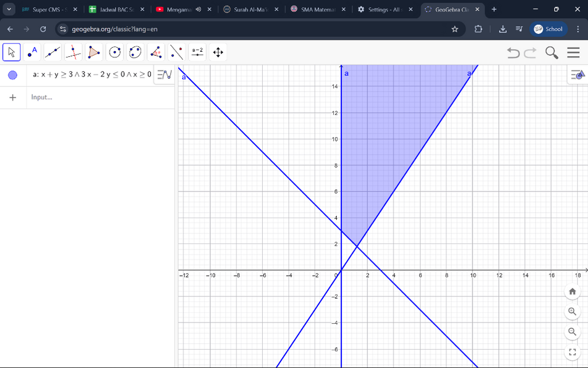Viewport: 588px width, 368px height.
Task: Choose the Line tool
Action: point(53,52)
